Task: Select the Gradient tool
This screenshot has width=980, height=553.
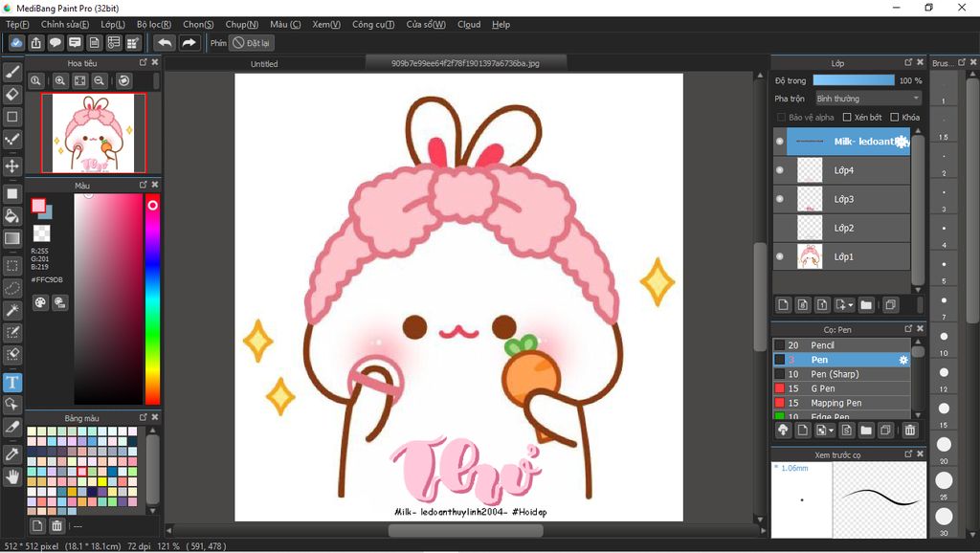Action: click(11, 238)
